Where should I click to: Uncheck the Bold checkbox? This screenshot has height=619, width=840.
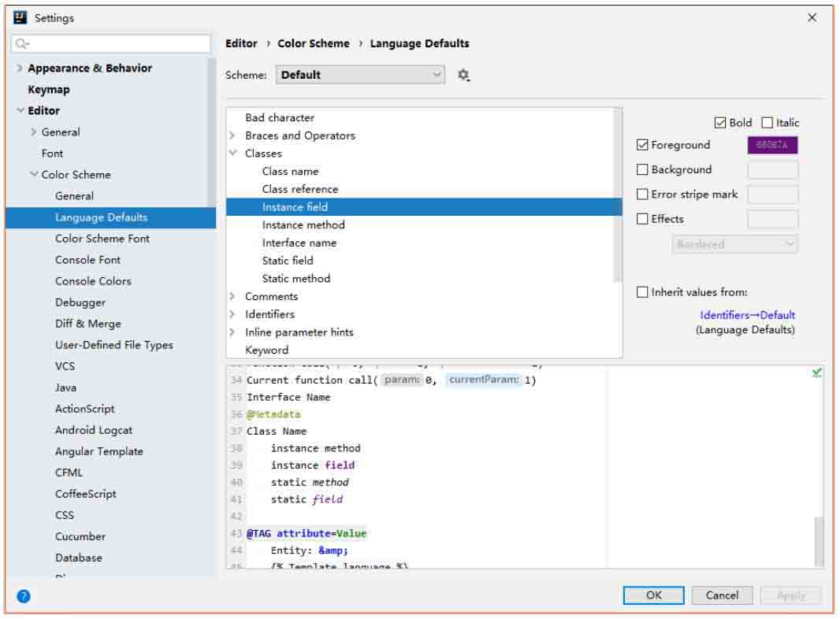tap(720, 123)
